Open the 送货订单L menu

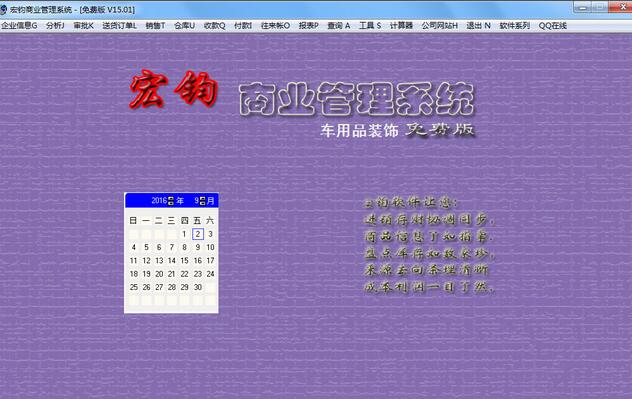[x=119, y=25]
